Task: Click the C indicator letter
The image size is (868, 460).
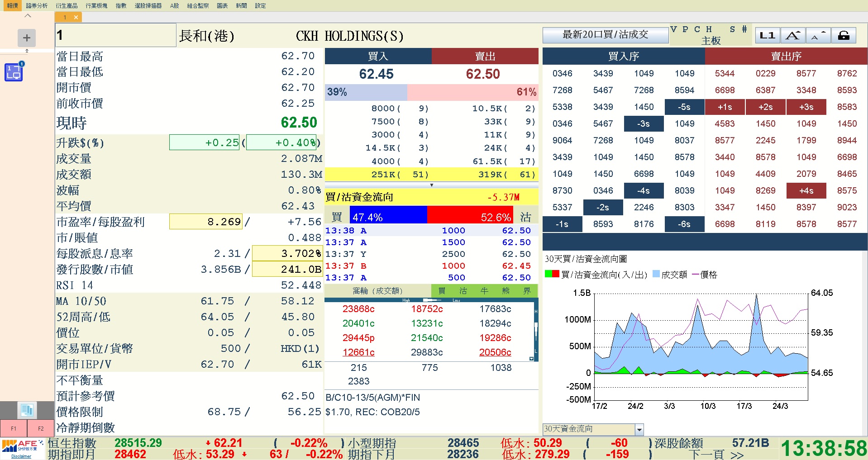Action: (697, 29)
